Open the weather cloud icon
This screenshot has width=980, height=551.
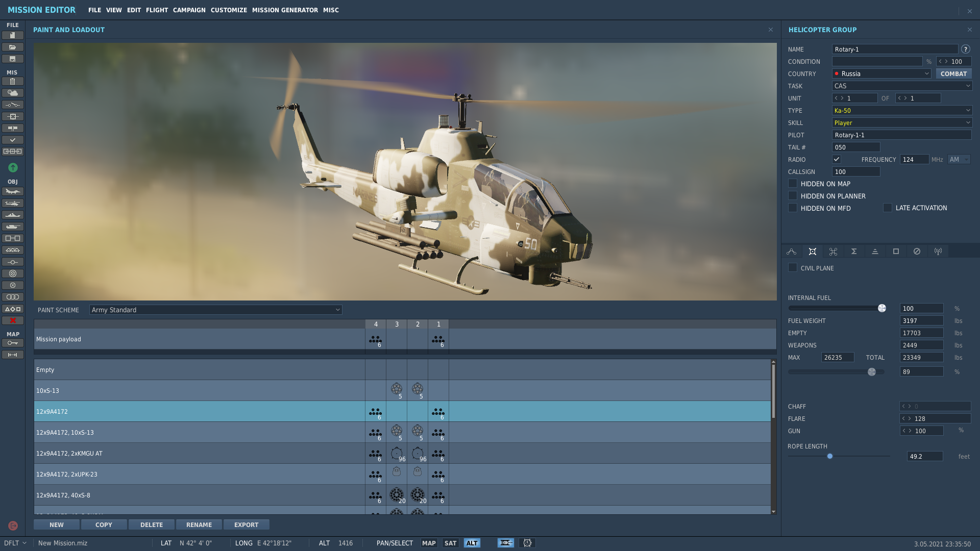[13, 93]
